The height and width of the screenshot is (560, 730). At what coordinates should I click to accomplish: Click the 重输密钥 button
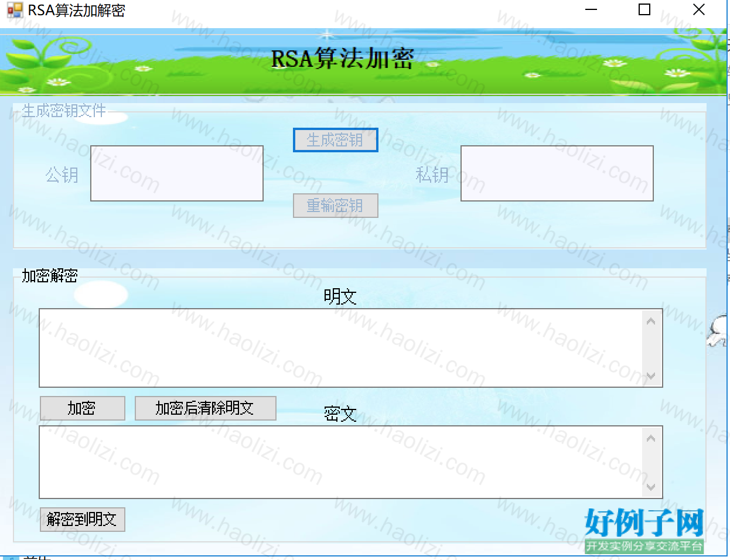[x=335, y=206]
